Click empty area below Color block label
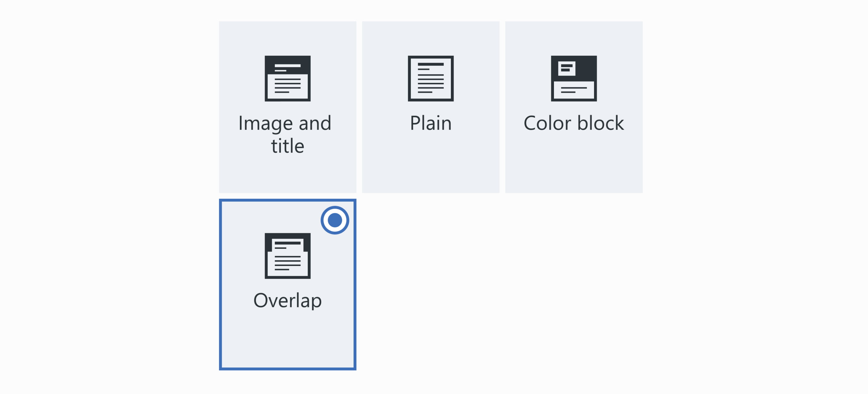 (x=574, y=162)
